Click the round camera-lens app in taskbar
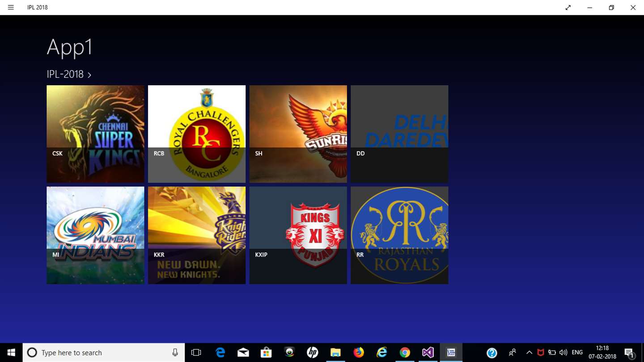Image resolution: width=644 pixels, height=362 pixels. [289, 353]
